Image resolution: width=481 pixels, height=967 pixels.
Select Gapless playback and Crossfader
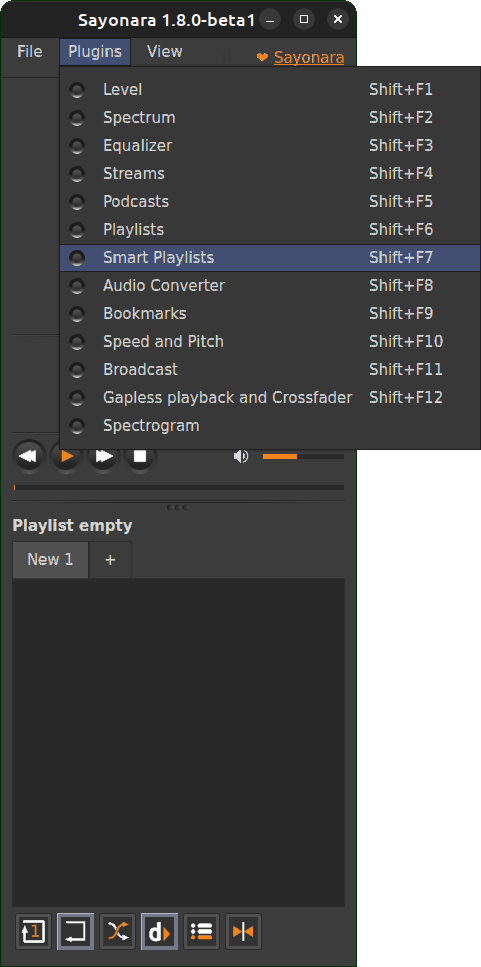270,398
